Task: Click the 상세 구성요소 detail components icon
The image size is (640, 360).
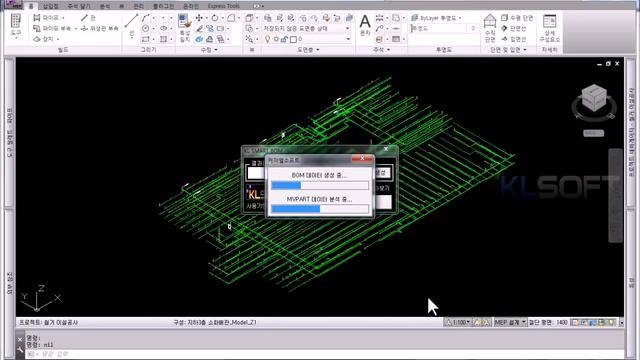Action: tap(549, 28)
